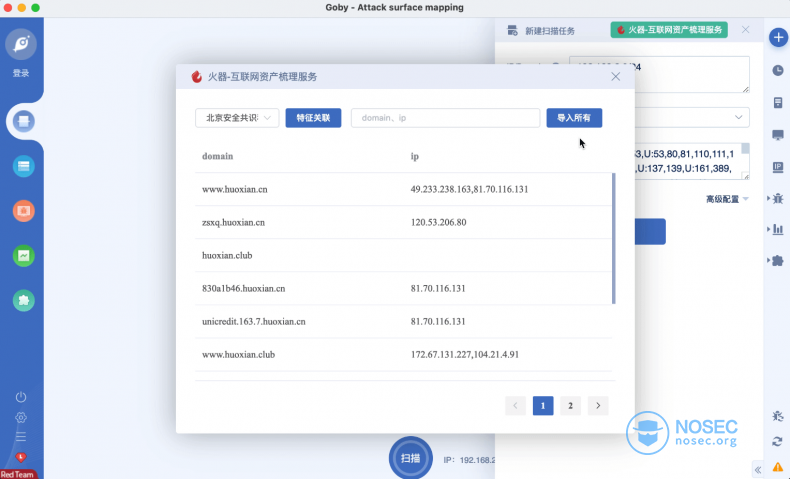This screenshot has height=479, width=790.
Task: Expand the bar chart icon on right rail
Action: [776, 229]
